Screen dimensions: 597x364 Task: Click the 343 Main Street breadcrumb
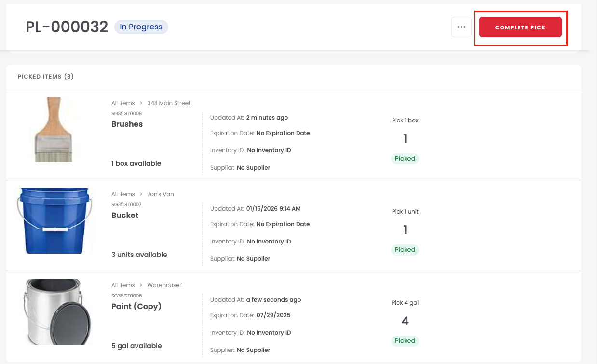pyautogui.click(x=169, y=103)
